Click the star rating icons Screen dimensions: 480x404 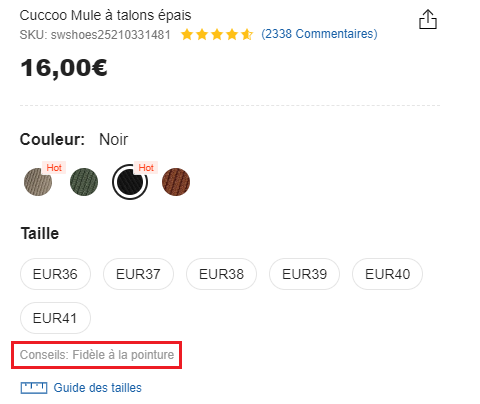[217, 34]
